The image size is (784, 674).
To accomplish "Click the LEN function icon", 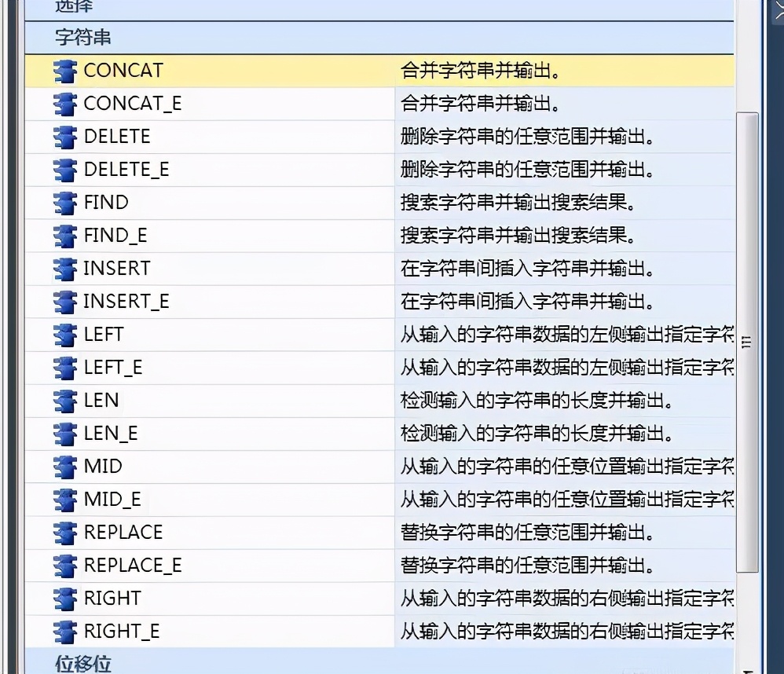I will (x=64, y=401).
